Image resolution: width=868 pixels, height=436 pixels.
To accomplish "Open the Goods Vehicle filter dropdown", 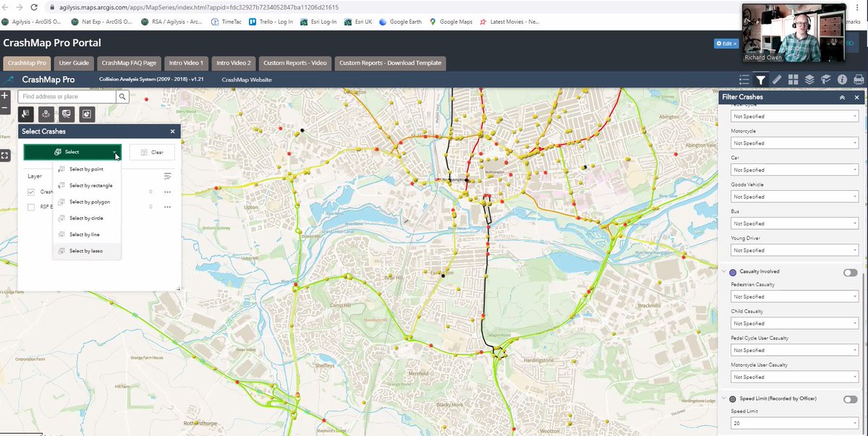I will [x=794, y=197].
